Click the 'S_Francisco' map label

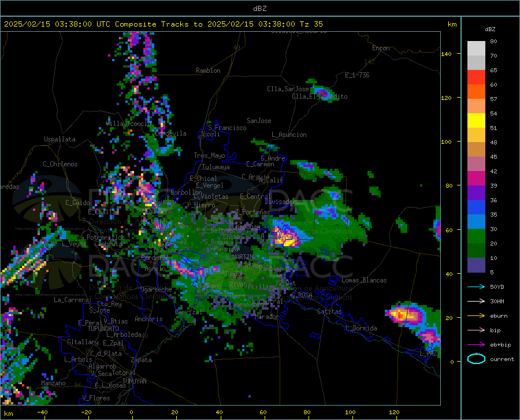(227, 128)
